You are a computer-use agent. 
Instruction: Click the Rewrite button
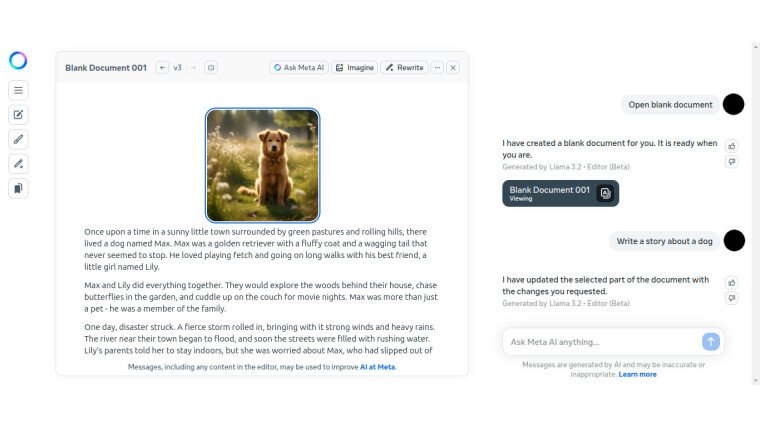tap(404, 68)
